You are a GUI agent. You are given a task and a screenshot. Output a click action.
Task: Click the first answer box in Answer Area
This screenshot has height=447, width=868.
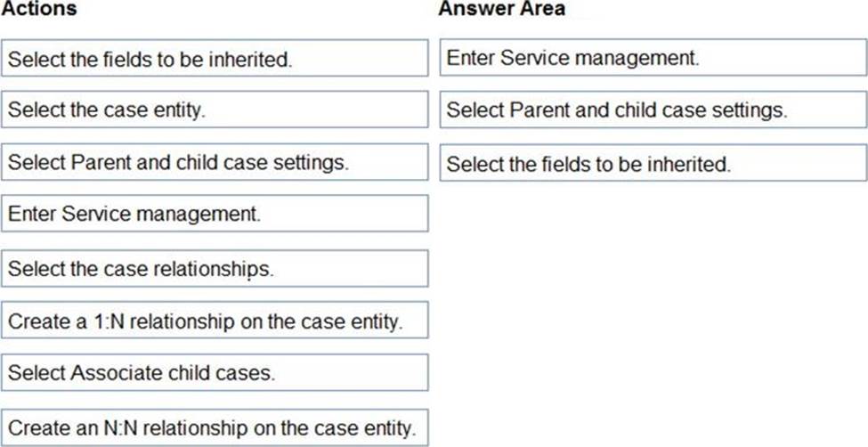(x=653, y=58)
